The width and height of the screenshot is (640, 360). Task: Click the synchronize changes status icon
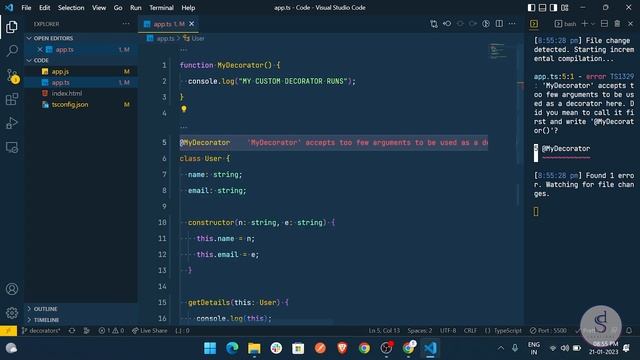point(72,331)
